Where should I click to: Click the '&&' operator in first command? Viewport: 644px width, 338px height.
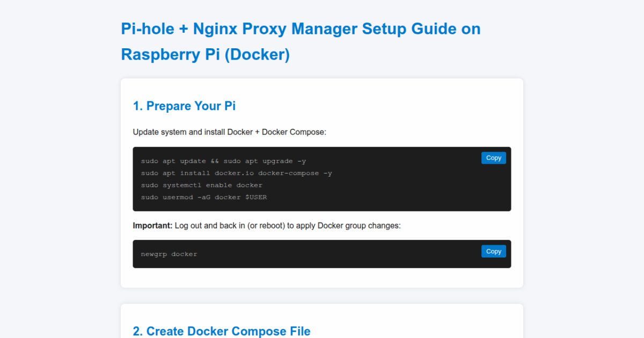(213, 161)
